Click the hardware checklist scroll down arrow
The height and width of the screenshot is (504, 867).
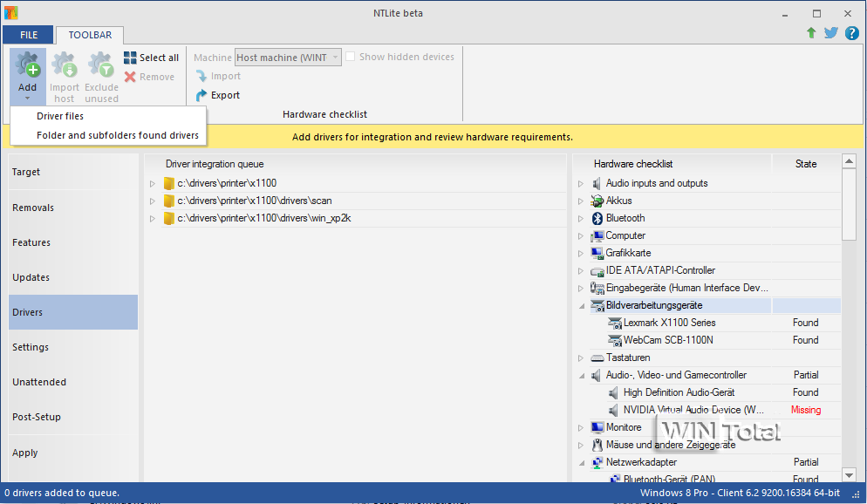click(850, 474)
